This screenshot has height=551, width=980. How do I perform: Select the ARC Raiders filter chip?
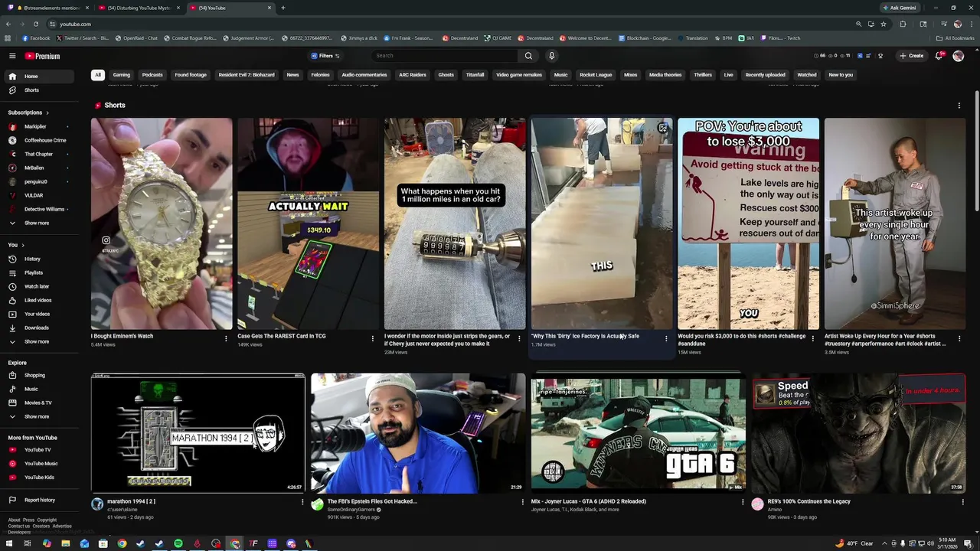coord(413,75)
